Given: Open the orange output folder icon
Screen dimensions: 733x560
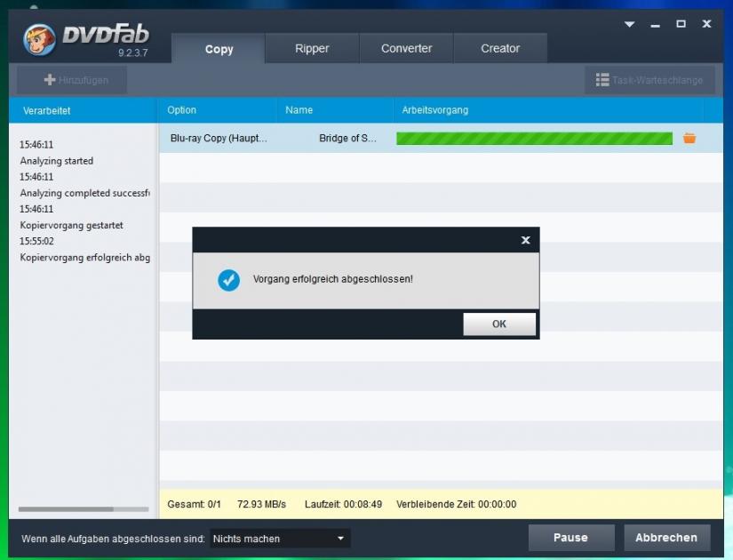Looking at the screenshot, I should pyautogui.click(x=689, y=138).
